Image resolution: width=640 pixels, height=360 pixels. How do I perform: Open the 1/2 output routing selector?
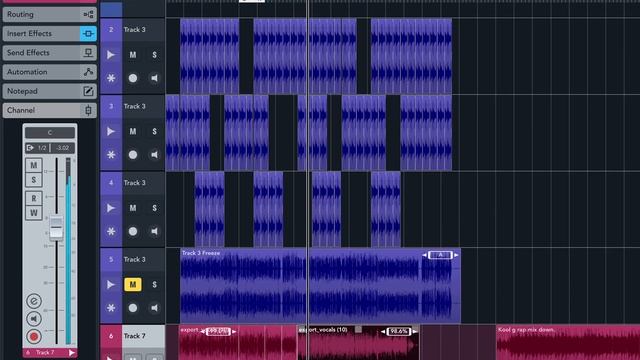point(37,148)
